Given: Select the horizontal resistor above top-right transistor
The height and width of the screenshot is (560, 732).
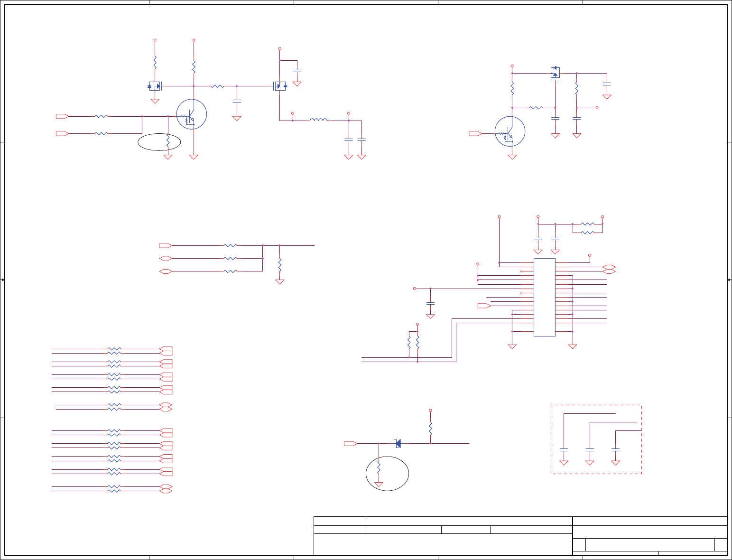Looking at the screenshot, I should pos(536,108).
